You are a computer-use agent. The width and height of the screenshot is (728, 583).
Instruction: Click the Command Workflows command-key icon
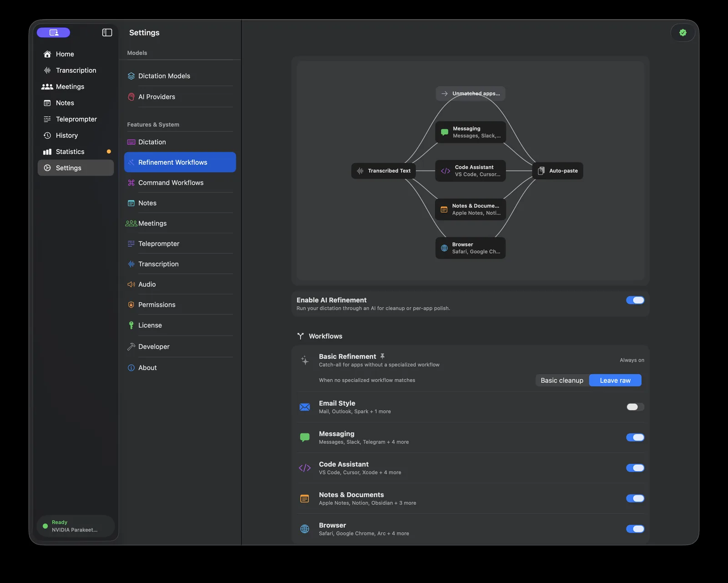click(131, 183)
